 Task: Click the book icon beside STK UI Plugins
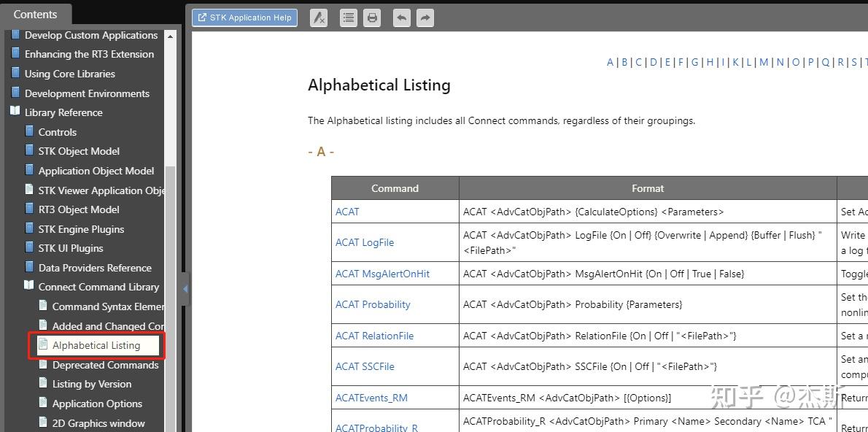point(29,247)
